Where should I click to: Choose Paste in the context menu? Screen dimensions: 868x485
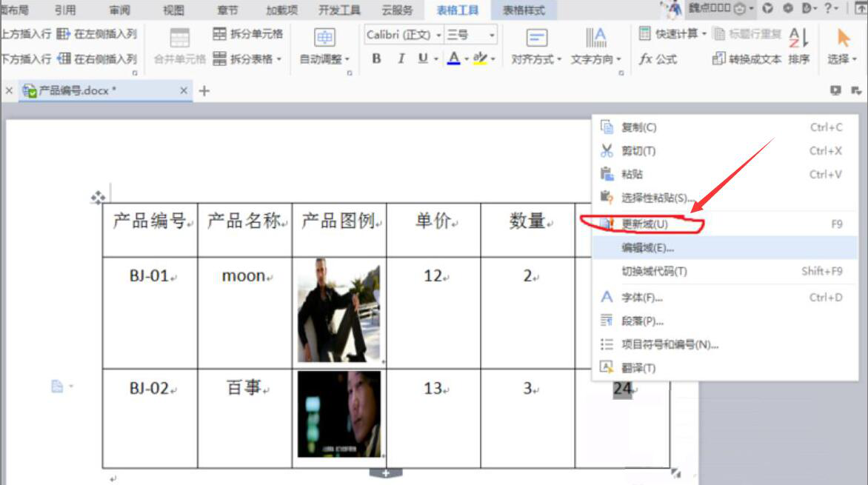point(724,175)
